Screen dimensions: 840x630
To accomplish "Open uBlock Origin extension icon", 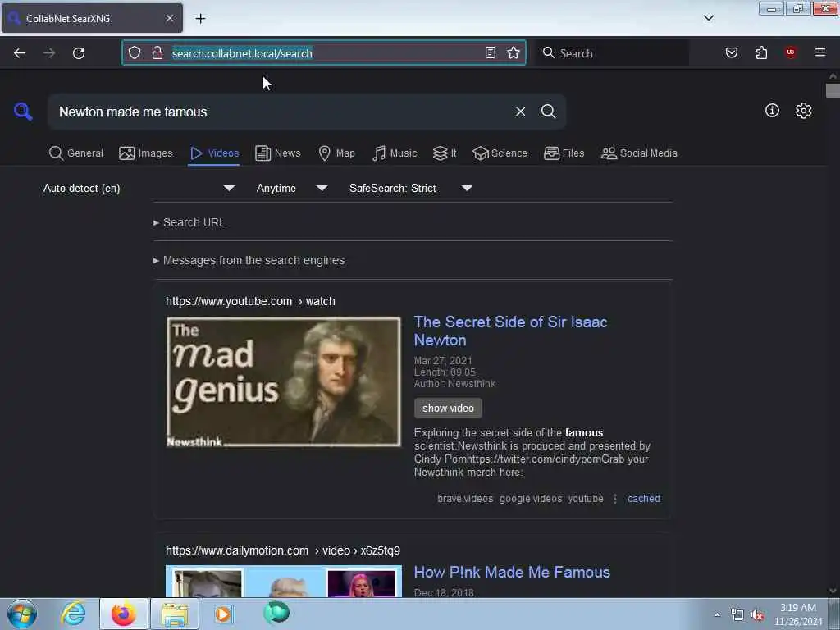I will pyautogui.click(x=791, y=52).
